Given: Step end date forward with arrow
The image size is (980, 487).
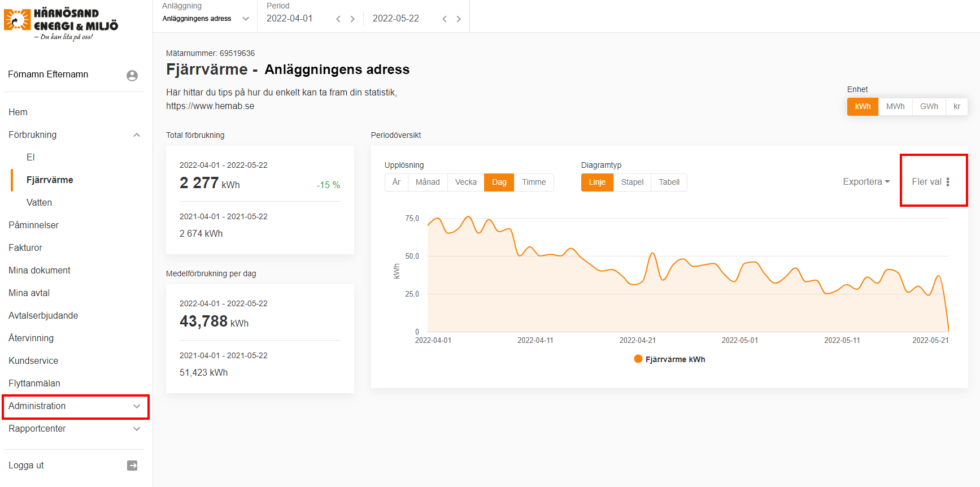Looking at the screenshot, I should tap(459, 19).
